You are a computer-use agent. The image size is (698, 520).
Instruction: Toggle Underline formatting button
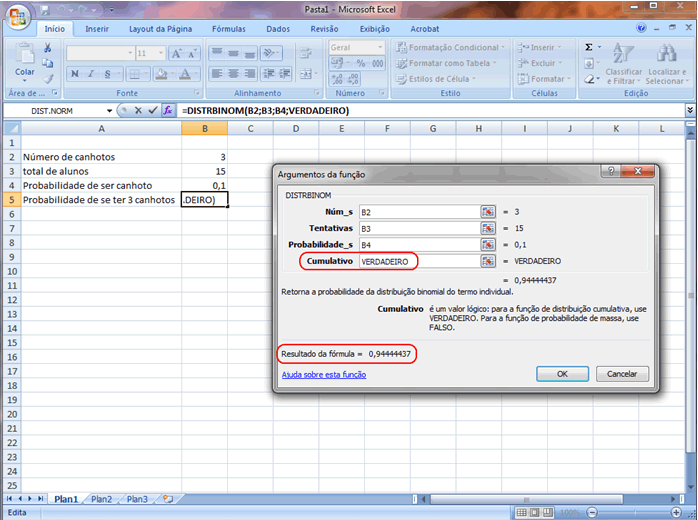pyautogui.click(x=105, y=74)
